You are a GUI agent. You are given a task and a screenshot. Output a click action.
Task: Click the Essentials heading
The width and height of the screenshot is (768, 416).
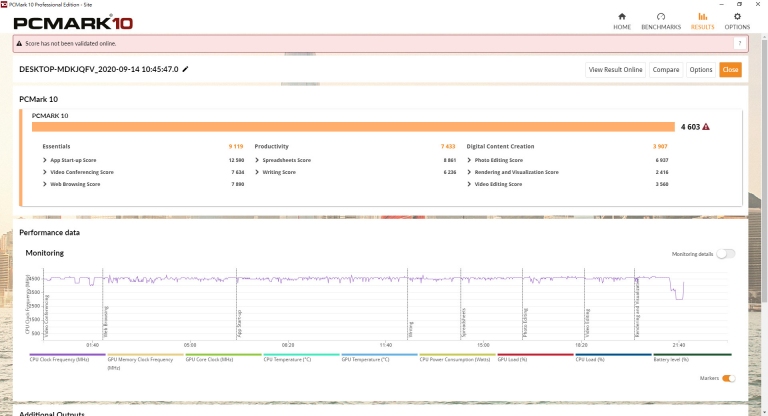tap(56, 147)
